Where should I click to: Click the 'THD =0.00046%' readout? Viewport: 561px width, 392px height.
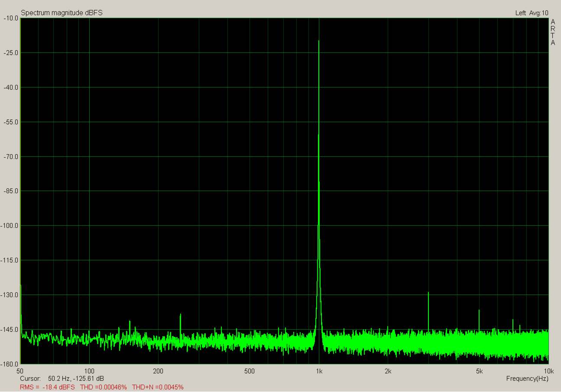pos(104,387)
